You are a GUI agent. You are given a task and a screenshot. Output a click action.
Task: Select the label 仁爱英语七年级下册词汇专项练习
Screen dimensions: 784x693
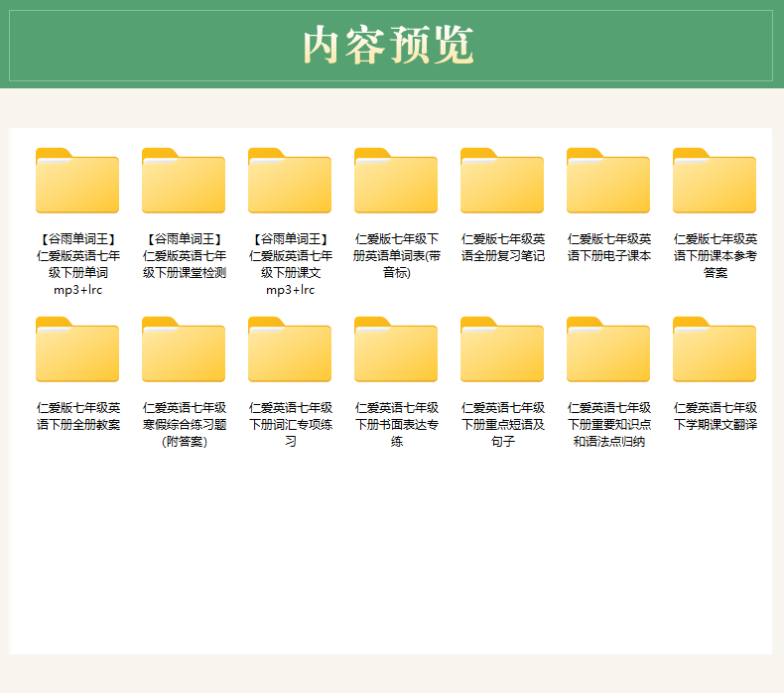(291, 424)
